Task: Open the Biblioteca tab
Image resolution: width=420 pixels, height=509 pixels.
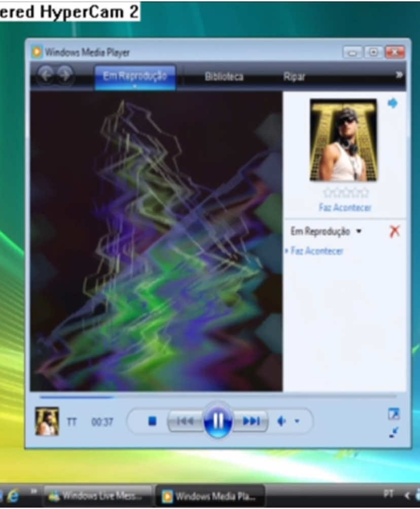Action: (x=224, y=77)
